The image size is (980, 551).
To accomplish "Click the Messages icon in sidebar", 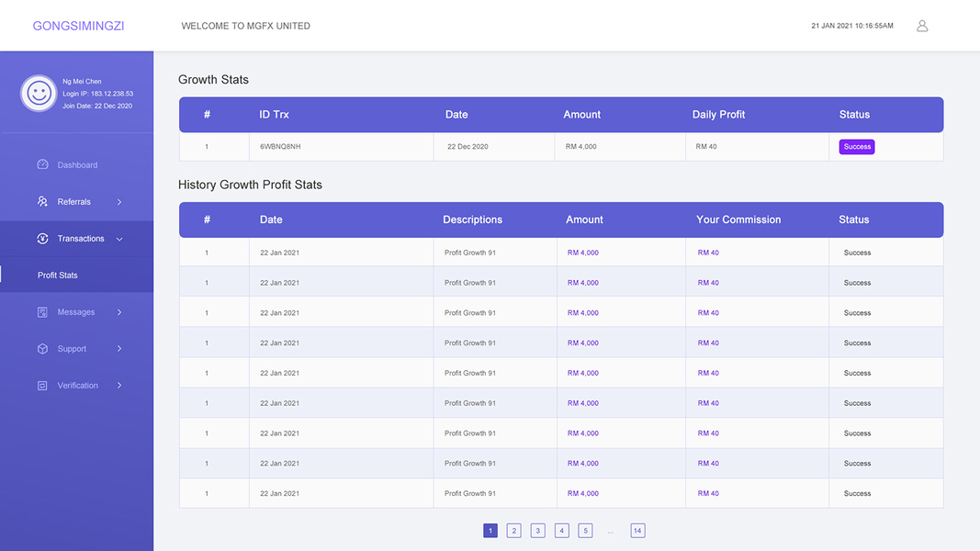I will pos(42,312).
